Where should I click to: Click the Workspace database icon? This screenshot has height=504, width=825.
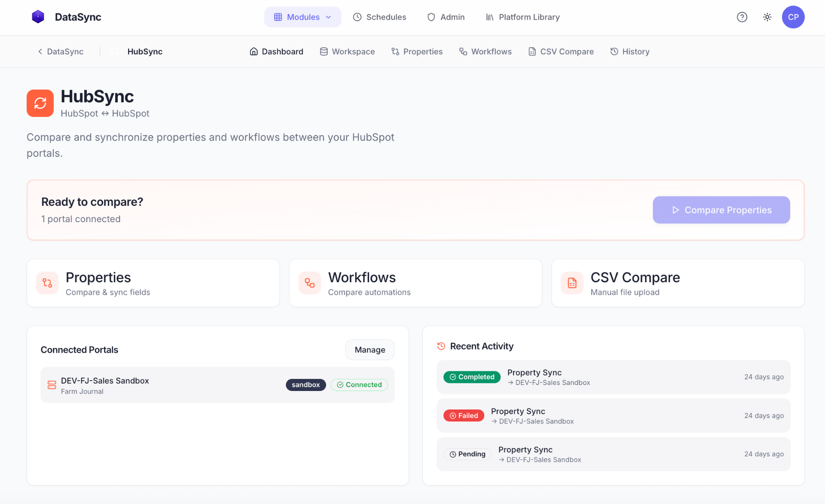pyautogui.click(x=324, y=52)
